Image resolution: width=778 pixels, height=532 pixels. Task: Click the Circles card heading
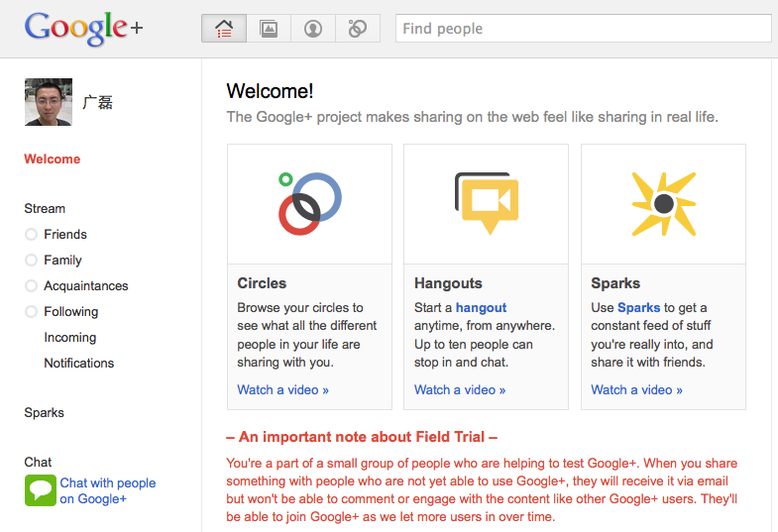(x=262, y=283)
